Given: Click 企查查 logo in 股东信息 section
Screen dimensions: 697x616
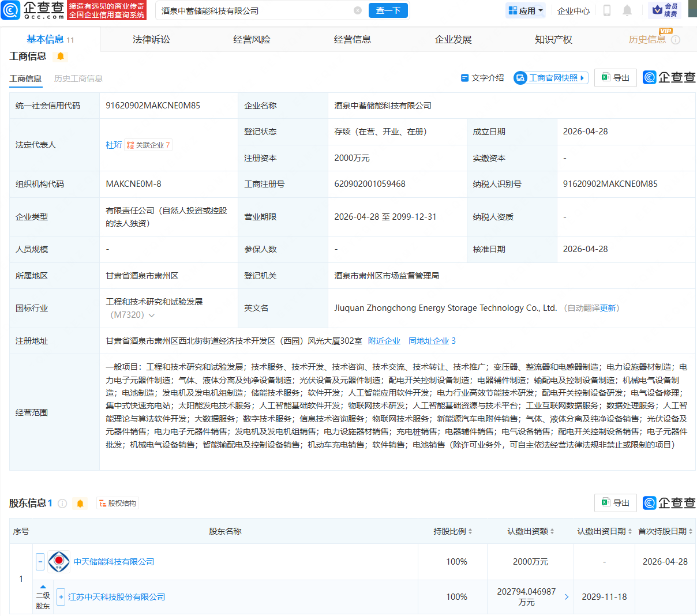Looking at the screenshot, I should tap(669, 503).
